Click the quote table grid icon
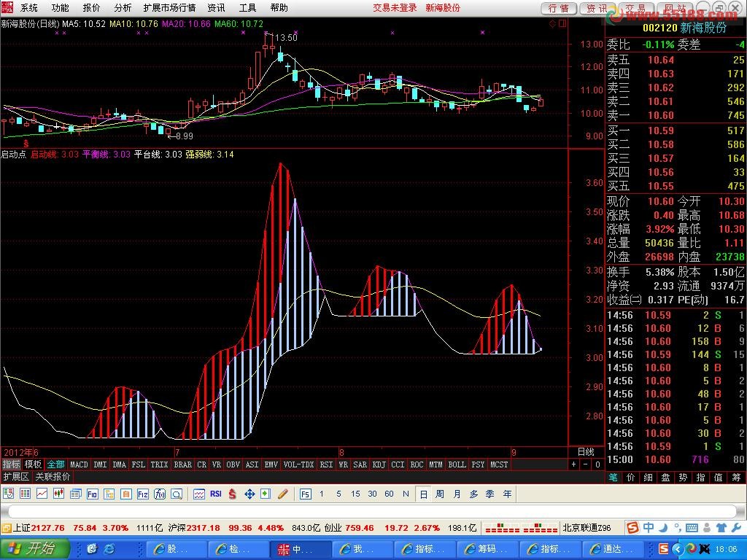The height and width of the screenshot is (560, 747). coord(26,494)
